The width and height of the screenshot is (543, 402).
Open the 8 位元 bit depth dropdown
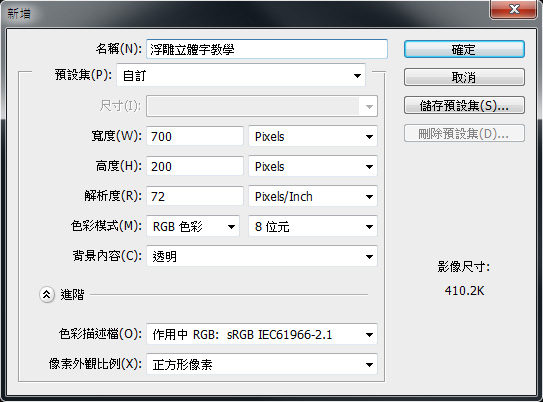[313, 227]
